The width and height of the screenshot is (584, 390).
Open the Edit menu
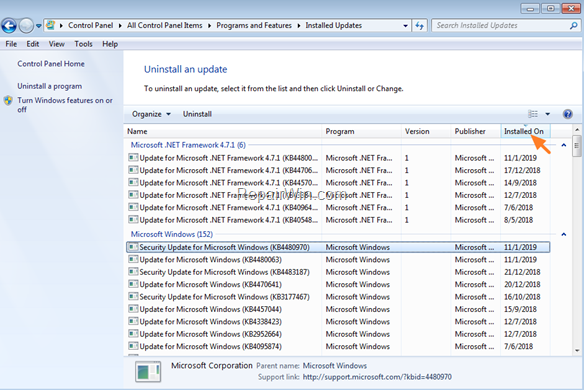point(33,44)
